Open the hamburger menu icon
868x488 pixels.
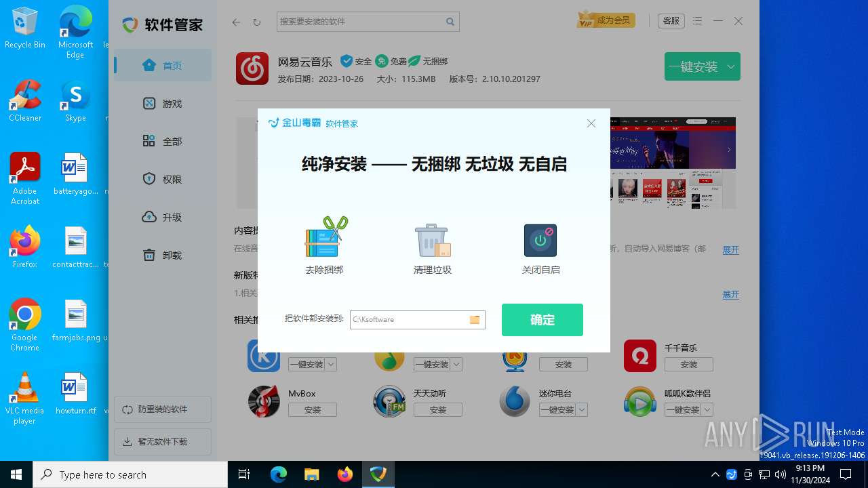click(698, 21)
